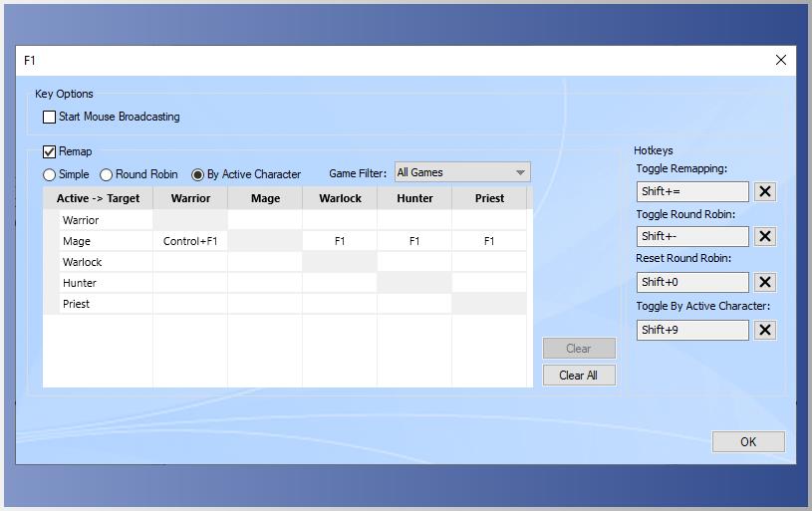
Task: Select the Control+F1 mapping cell
Action: point(190,241)
